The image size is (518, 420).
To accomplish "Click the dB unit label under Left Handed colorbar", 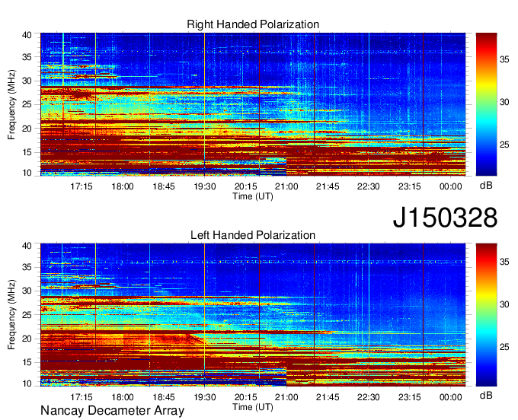I will (486, 395).
